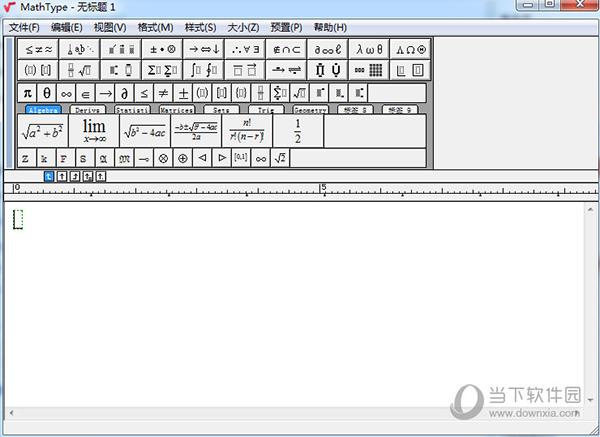Open the 文件(F) menu
The image size is (600, 437).
coord(24,27)
